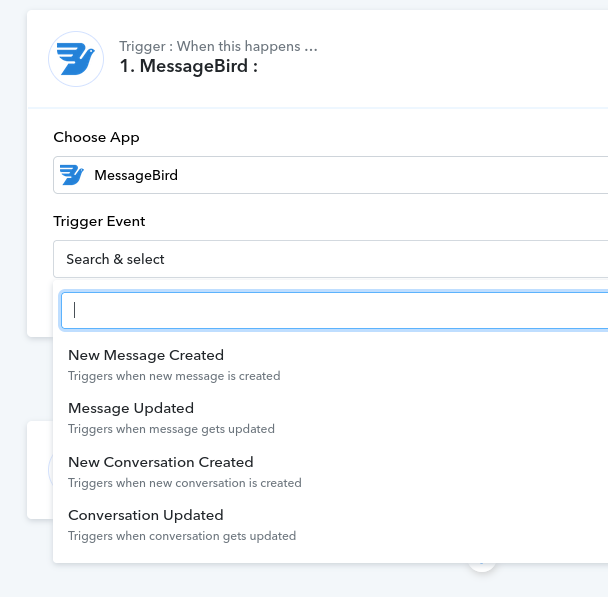
Task: Click the partially hidden round button below the list
Action: point(482,566)
